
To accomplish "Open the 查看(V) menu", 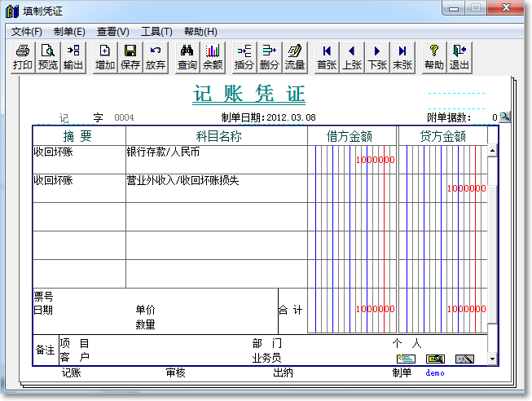I will [x=113, y=32].
